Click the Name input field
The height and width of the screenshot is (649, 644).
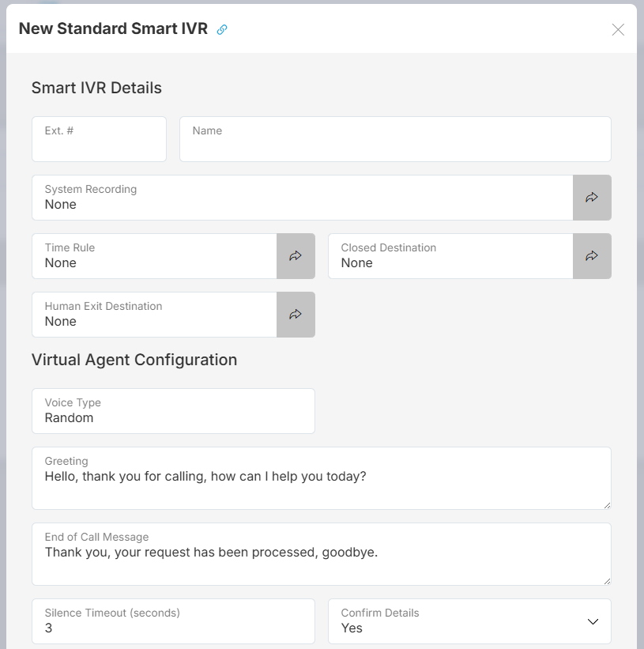pos(395,138)
